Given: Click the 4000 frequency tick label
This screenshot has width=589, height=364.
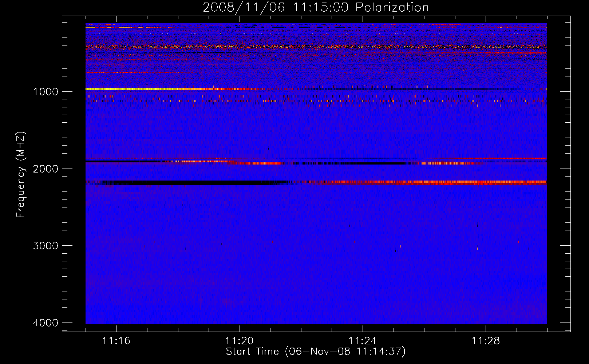Looking at the screenshot, I should tap(46, 323).
